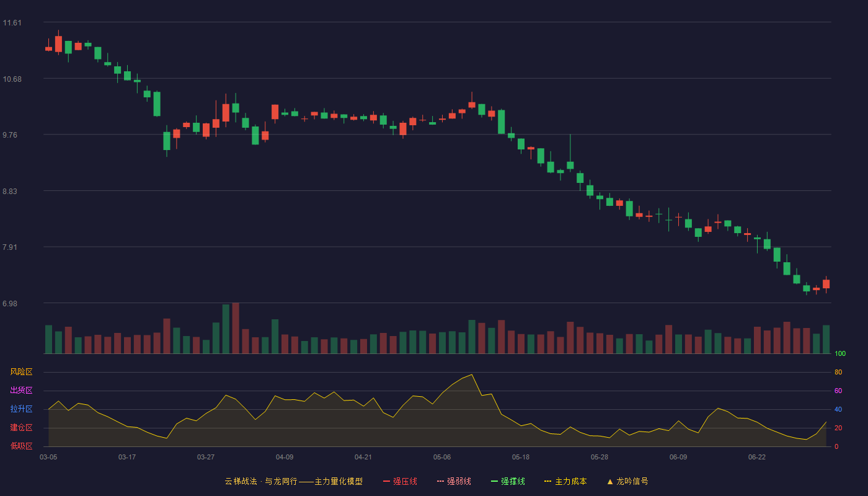Image resolution: width=868 pixels, height=496 pixels.
Task: Click the 05-18 date label
Action: (x=521, y=457)
